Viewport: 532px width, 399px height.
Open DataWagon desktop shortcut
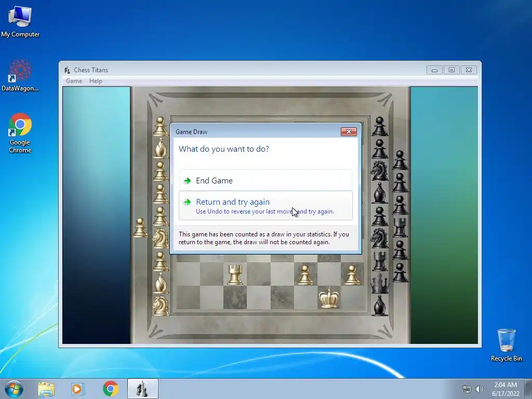click(20, 76)
